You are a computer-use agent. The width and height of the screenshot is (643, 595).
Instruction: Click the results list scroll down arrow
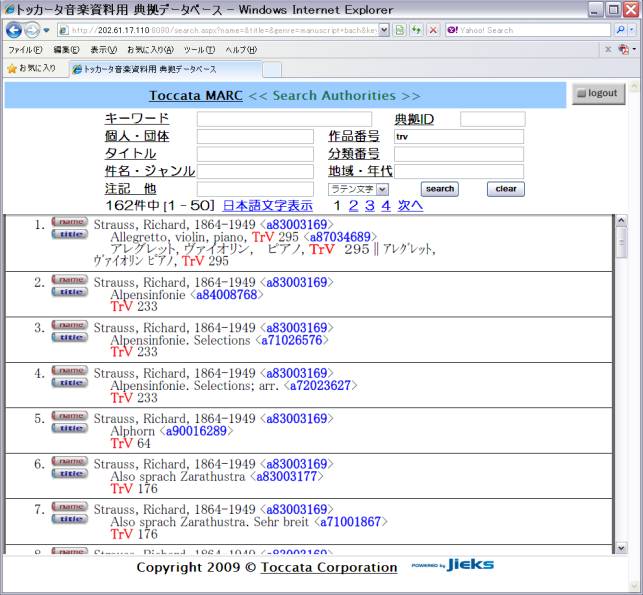click(621, 548)
